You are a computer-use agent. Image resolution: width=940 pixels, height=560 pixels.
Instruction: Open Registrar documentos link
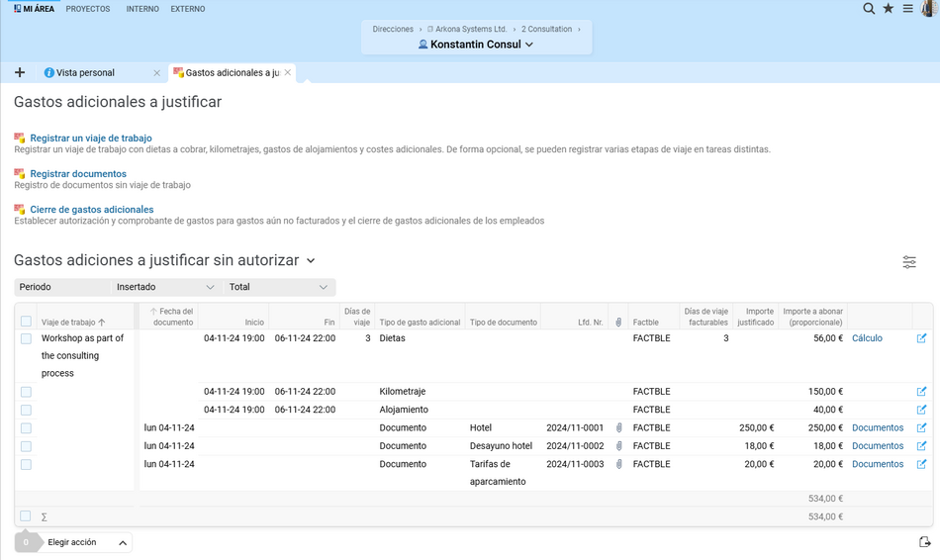pos(78,173)
